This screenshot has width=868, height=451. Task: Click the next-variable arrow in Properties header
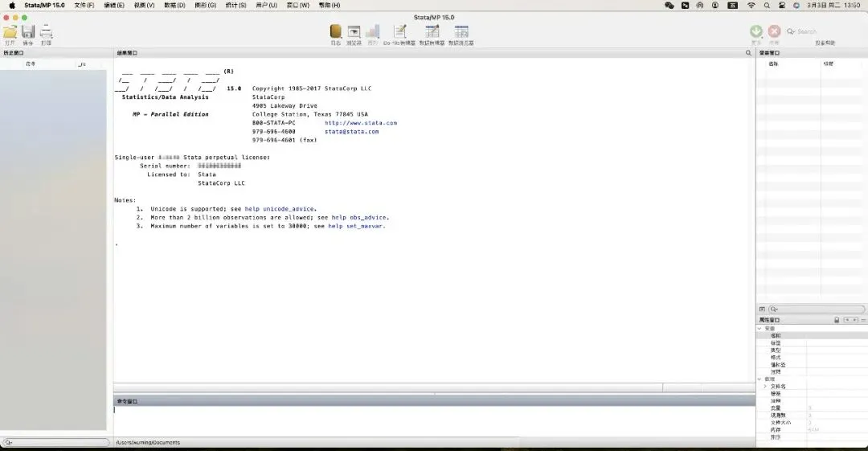tap(854, 320)
